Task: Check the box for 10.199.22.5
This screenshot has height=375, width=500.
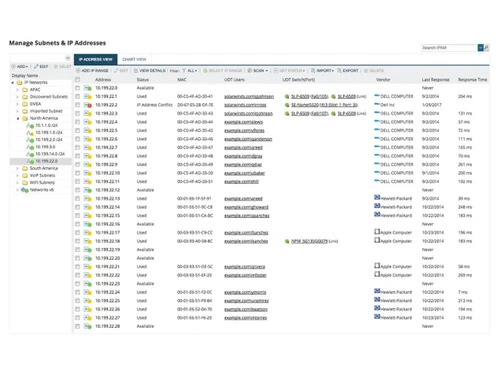Action: (78, 130)
